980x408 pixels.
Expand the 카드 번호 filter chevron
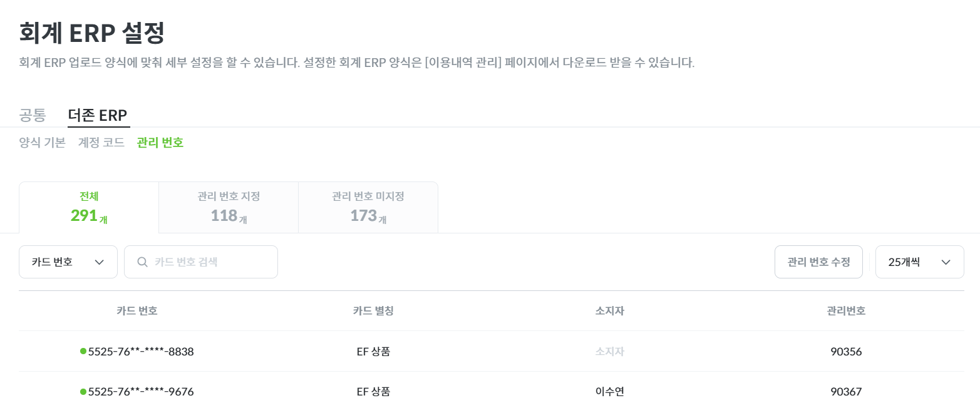click(x=99, y=262)
